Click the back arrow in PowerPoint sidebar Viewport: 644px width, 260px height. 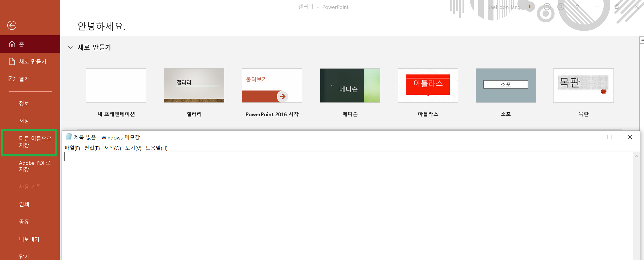pos(12,25)
